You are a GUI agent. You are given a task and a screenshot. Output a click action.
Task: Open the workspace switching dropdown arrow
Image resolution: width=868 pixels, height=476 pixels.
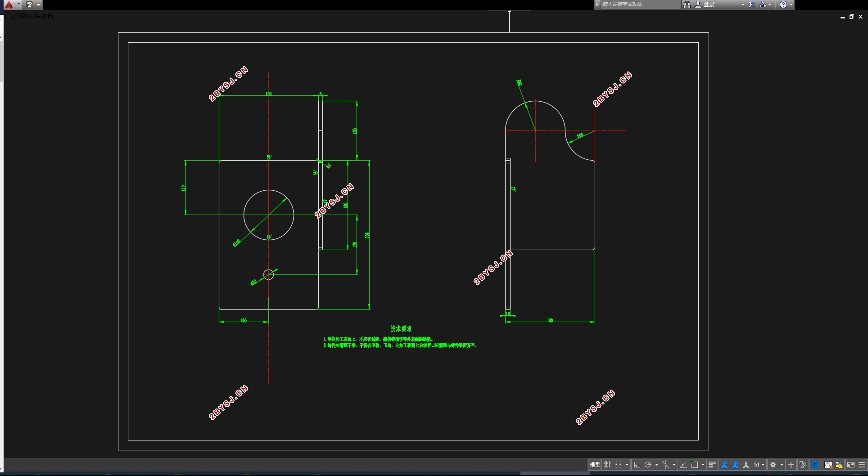click(782, 465)
